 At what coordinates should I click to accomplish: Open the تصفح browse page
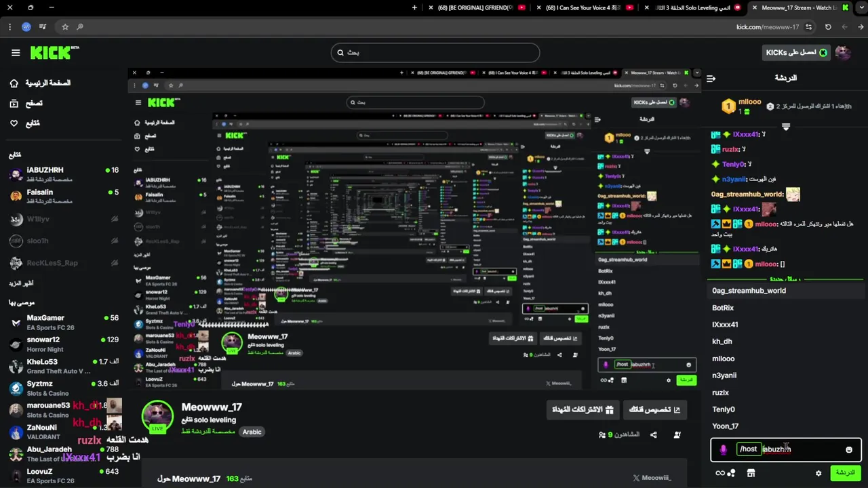[x=34, y=103]
